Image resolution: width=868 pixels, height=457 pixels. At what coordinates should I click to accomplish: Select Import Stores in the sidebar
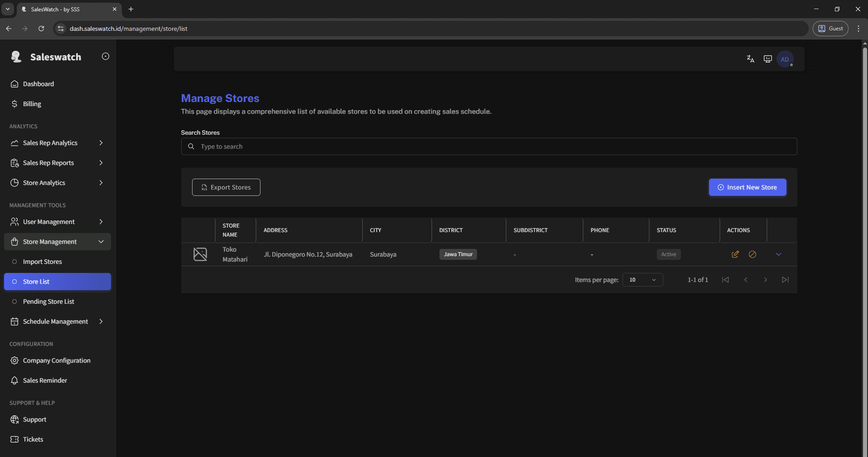(42, 262)
